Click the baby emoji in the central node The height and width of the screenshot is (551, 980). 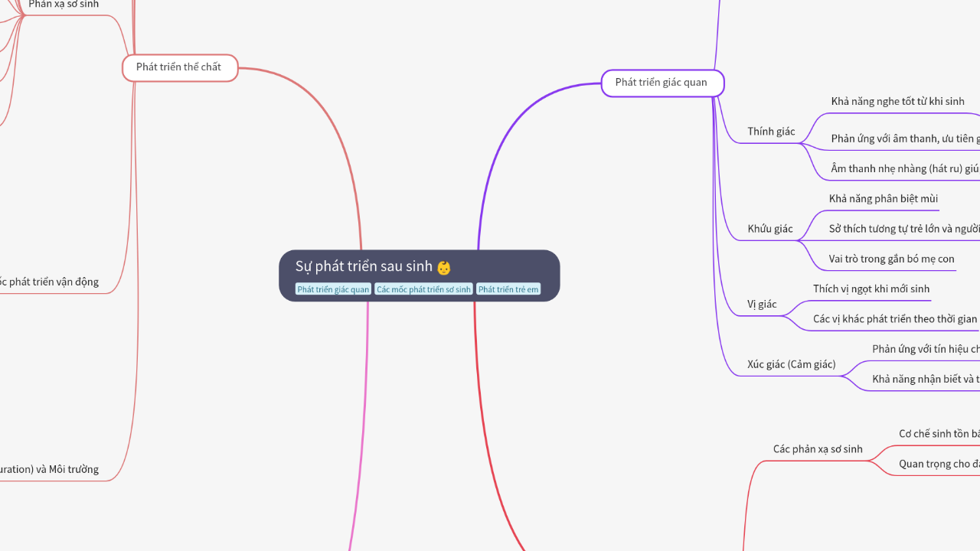pos(444,267)
